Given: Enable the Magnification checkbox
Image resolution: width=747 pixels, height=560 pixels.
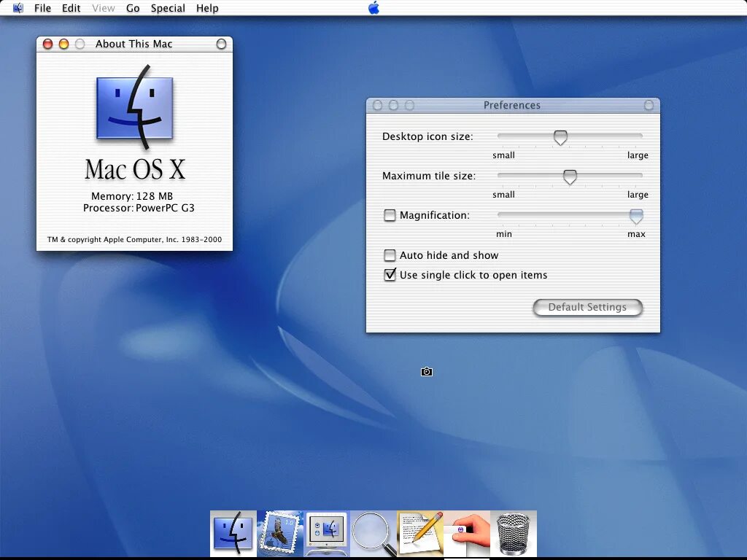Looking at the screenshot, I should (390, 215).
